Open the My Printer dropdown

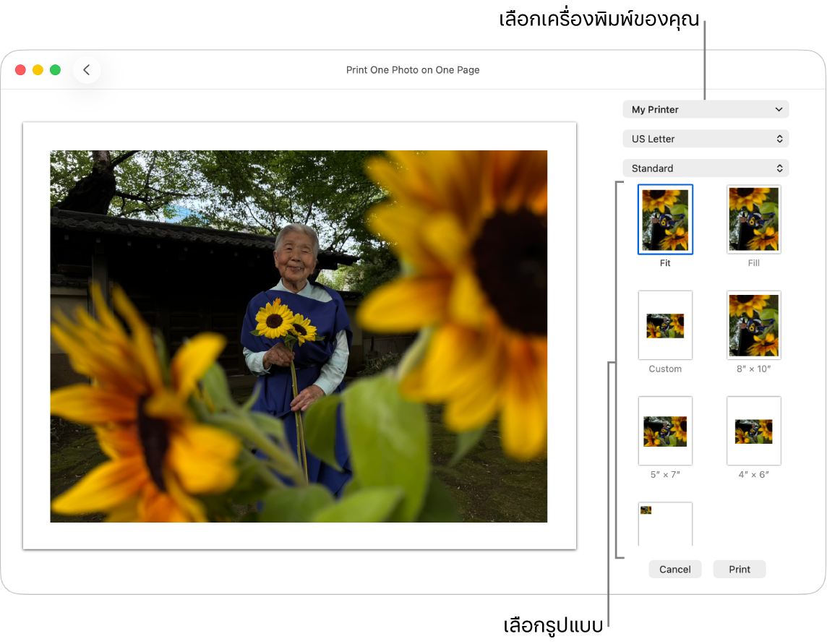706,110
